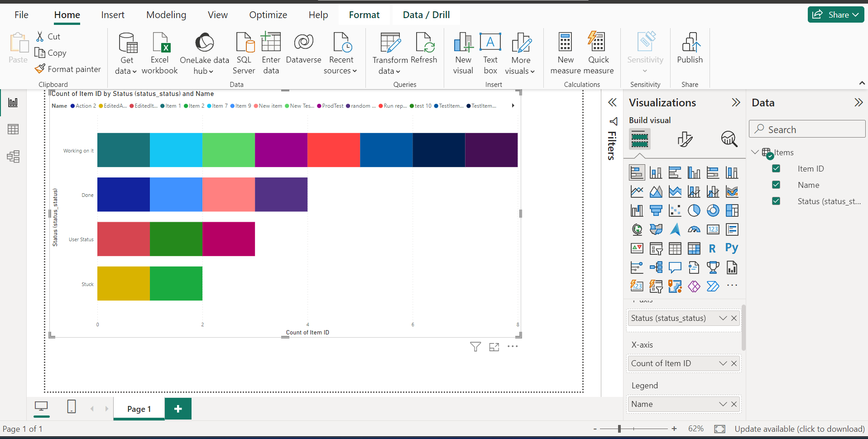Screen dimensions: 868x439
Task: Open Table view from the left sidebar
Action: coord(13,129)
